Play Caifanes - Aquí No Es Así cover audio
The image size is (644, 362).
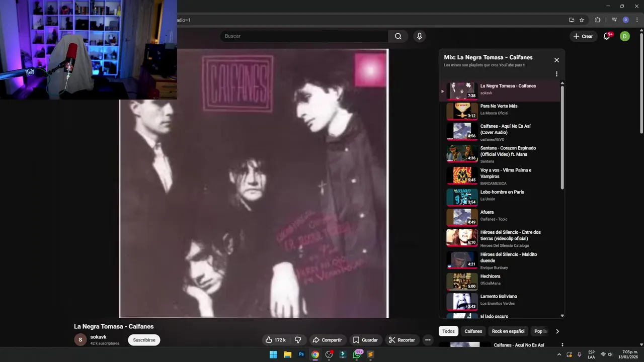click(500, 132)
